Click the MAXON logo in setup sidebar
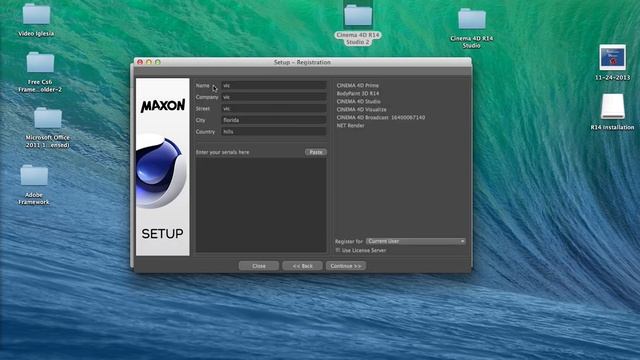Viewport: 640px width, 360px height. (162, 105)
